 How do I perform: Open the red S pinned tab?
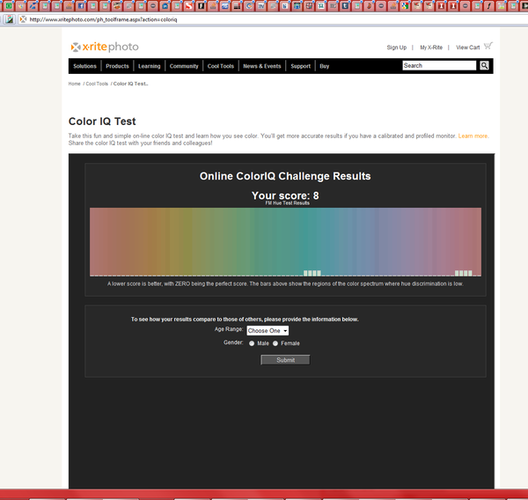189,6
